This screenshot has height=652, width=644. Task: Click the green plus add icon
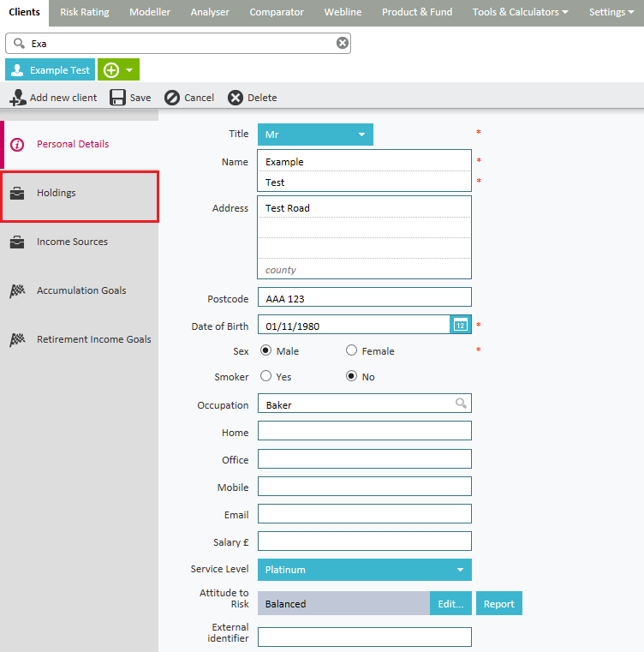tap(111, 70)
